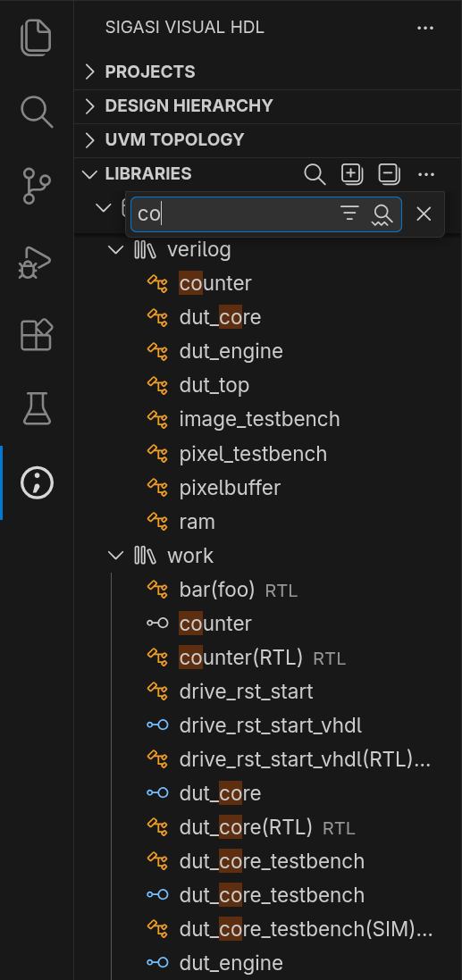Select dut_core entity in work library
The image size is (462, 980).
click(x=220, y=793)
